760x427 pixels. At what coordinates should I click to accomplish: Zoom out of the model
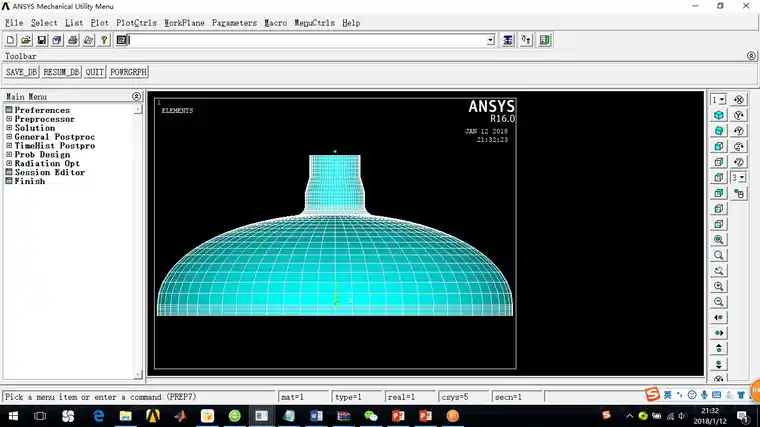tap(719, 302)
